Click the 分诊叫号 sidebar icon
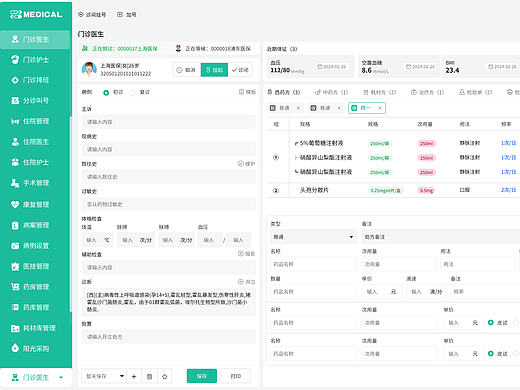 coord(15,101)
